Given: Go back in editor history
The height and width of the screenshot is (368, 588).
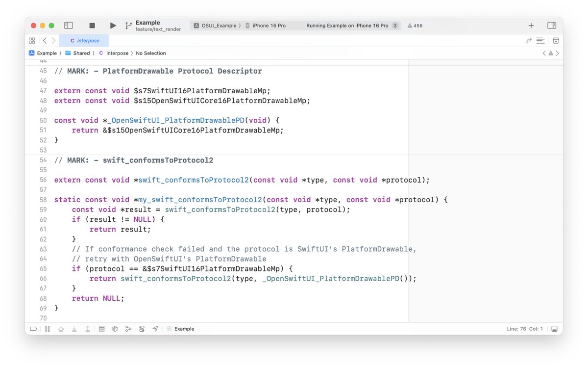Looking at the screenshot, I should (x=45, y=41).
